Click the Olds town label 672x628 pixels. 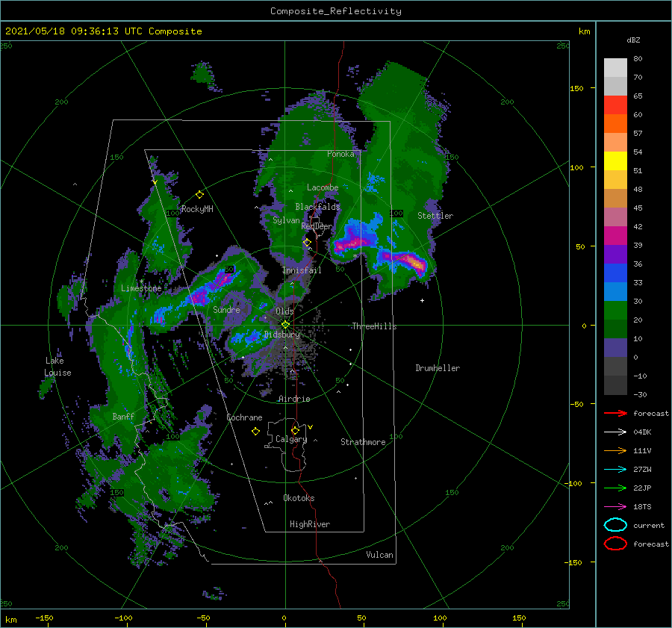click(284, 311)
